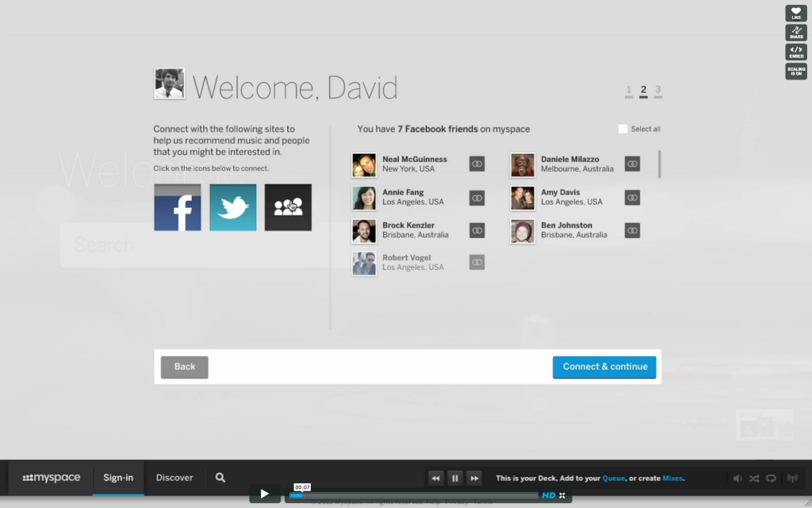The height and width of the screenshot is (508, 812).
Task: Click Brock Kenzler's profile thumbnail
Action: pyautogui.click(x=364, y=231)
